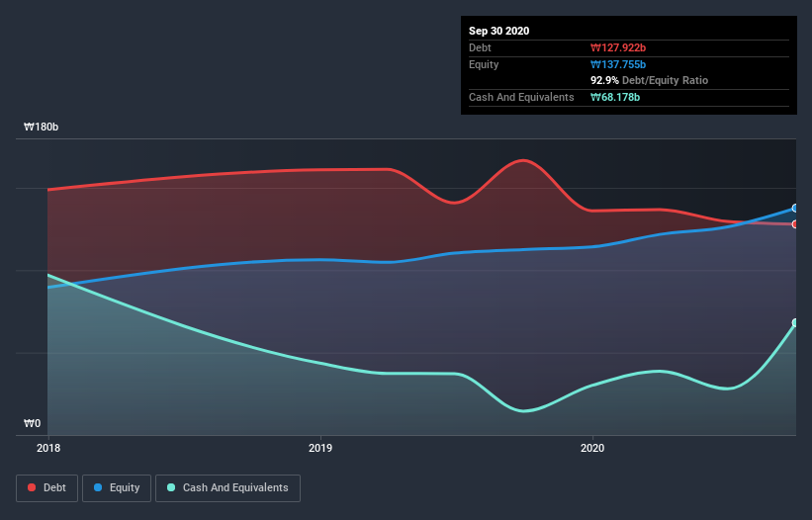This screenshot has height=520, width=812.
Task: Click the ₩180b axis label
Action: [41, 128]
